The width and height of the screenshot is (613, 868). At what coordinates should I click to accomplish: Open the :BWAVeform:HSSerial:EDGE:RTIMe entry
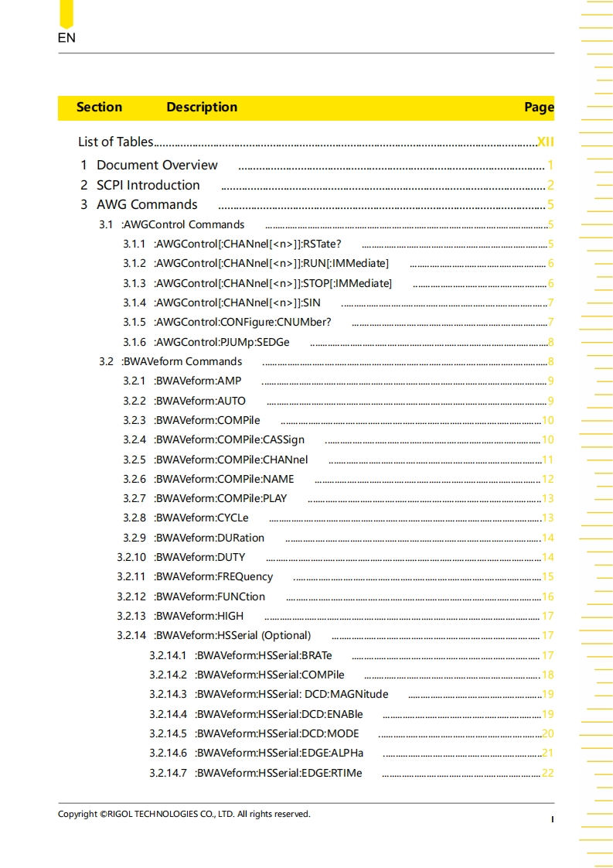pyautogui.click(x=278, y=773)
